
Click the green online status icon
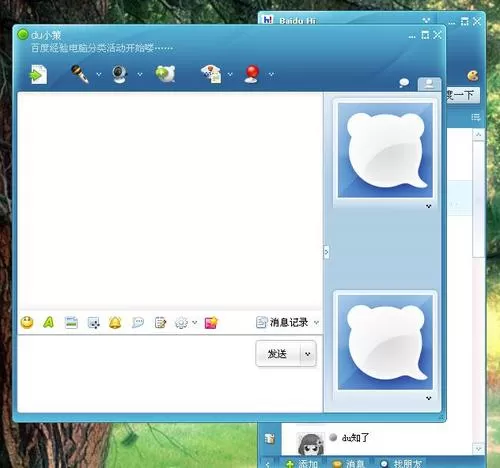click(x=23, y=34)
